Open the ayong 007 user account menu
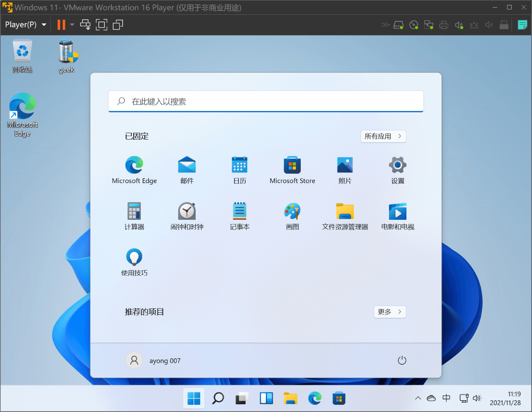The image size is (532, 412). [x=154, y=361]
